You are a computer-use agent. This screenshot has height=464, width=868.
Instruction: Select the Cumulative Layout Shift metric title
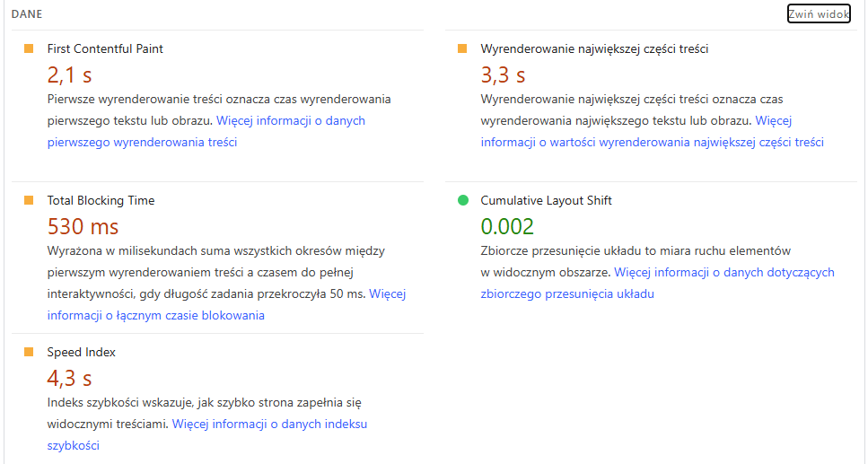pyautogui.click(x=546, y=201)
